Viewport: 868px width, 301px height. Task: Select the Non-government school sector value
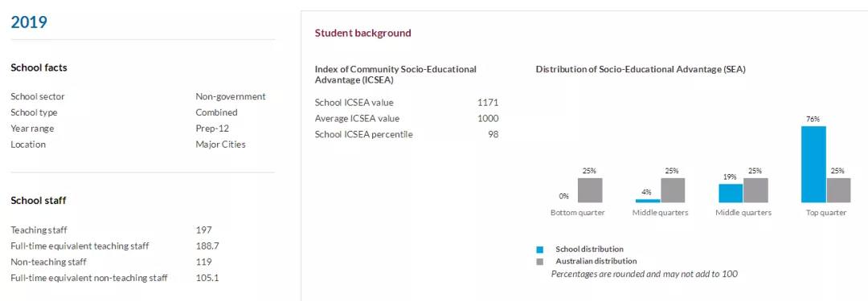[x=231, y=97]
